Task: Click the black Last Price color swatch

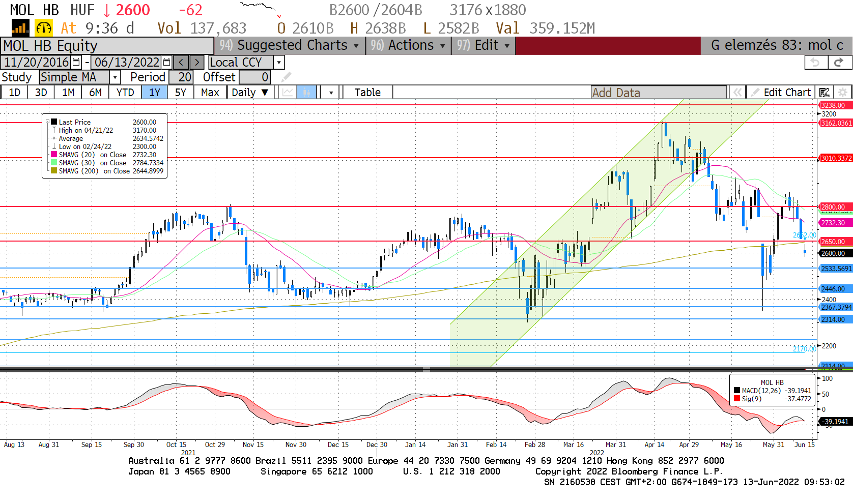Action: coord(54,122)
